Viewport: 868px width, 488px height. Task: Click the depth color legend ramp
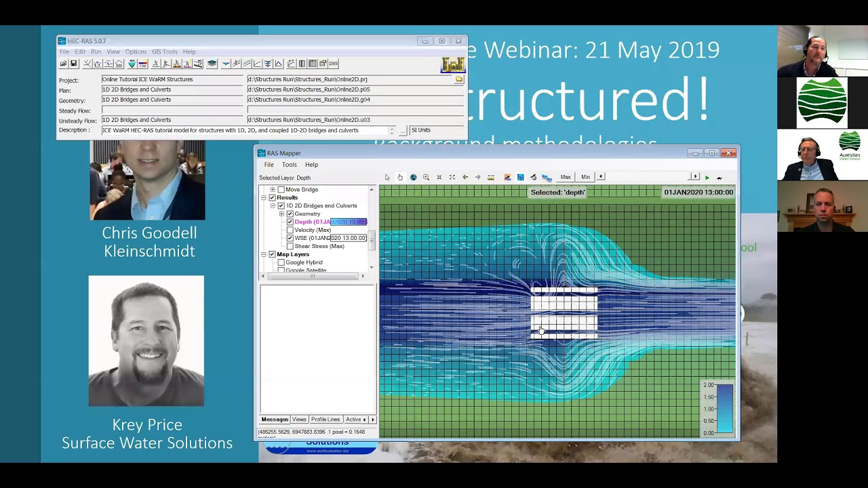click(725, 409)
